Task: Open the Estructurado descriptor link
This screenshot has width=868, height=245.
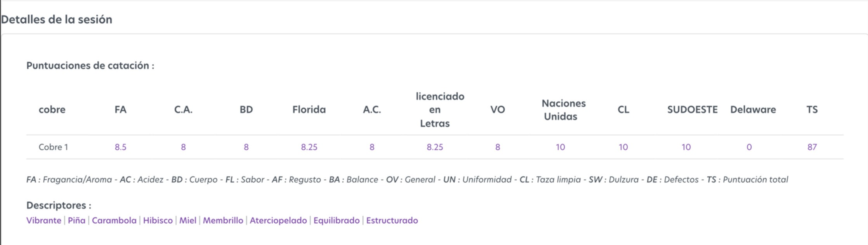Action: point(392,220)
